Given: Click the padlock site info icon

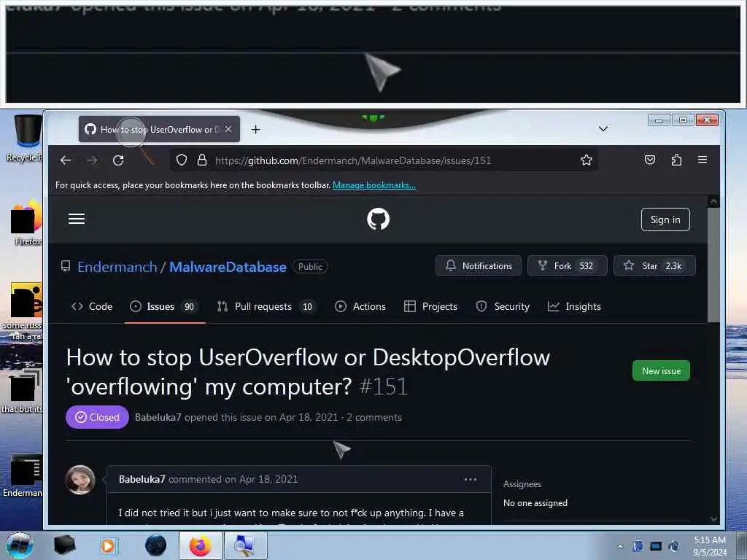Looking at the screenshot, I should 202,160.
